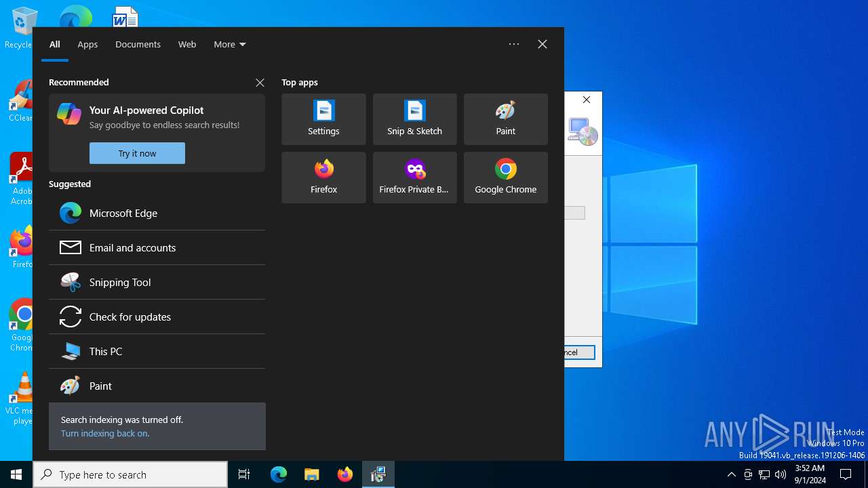Open Firefox Private Browsing tile
The width and height of the screenshot is (868, 488).
tap(414, 178)
